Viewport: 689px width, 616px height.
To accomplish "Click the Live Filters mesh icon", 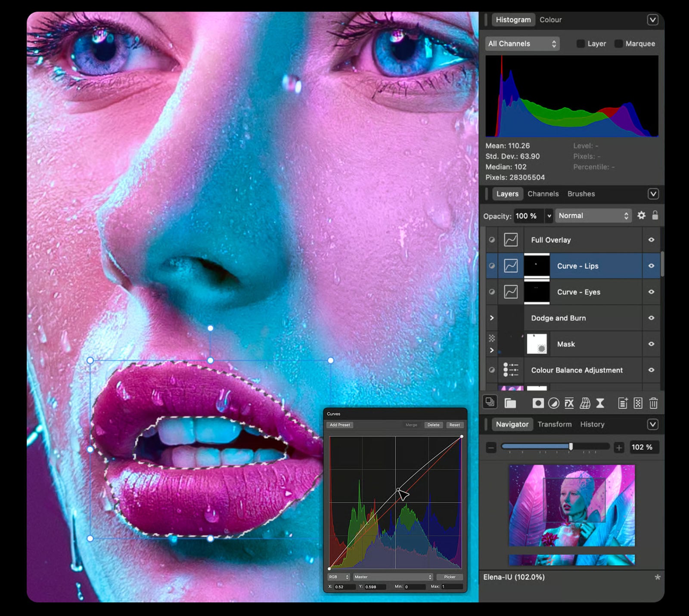I will tap(585, 403).
